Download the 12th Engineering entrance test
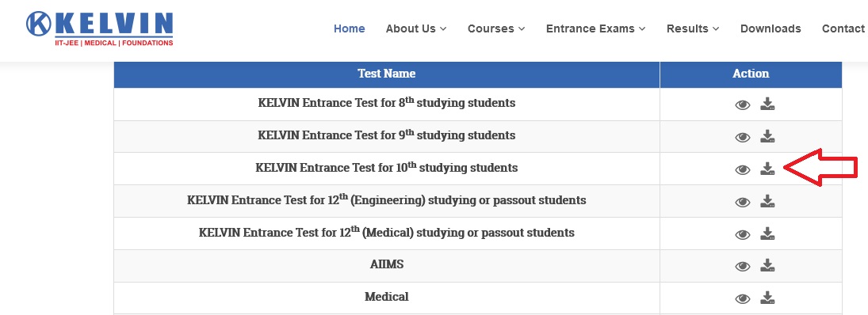Image resolution: width=868 pixels, height=315 pixels. [767, 201]
